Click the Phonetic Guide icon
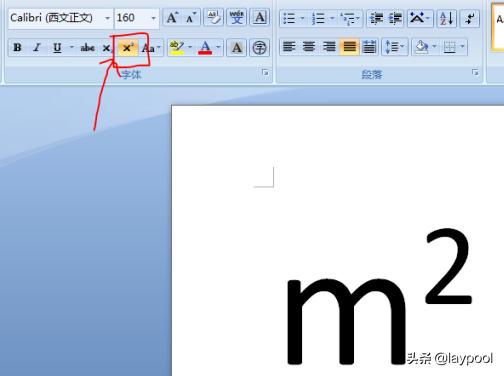The width and height of the screenshot is (504, 376). click(237, 17)
